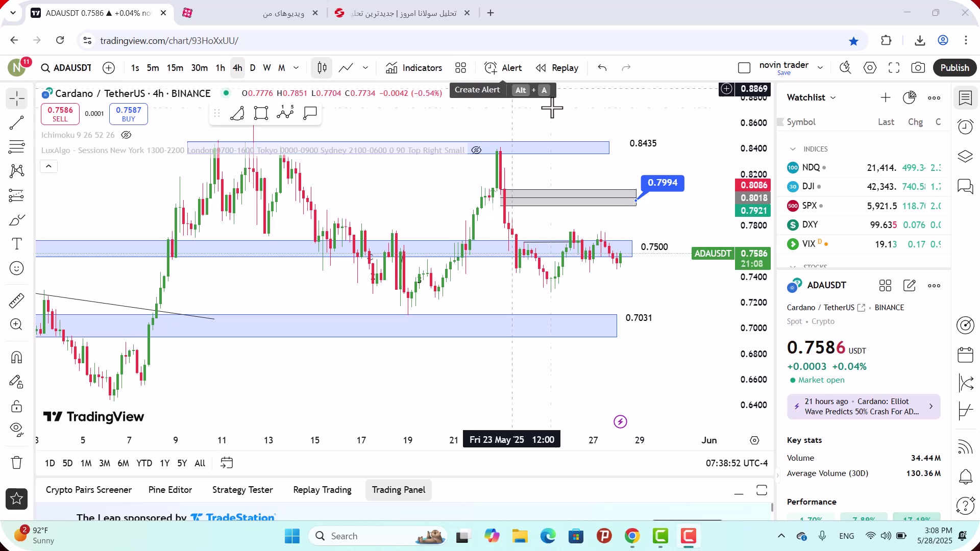
Task: Create a new Alert
Action: (x=503, y=68)
